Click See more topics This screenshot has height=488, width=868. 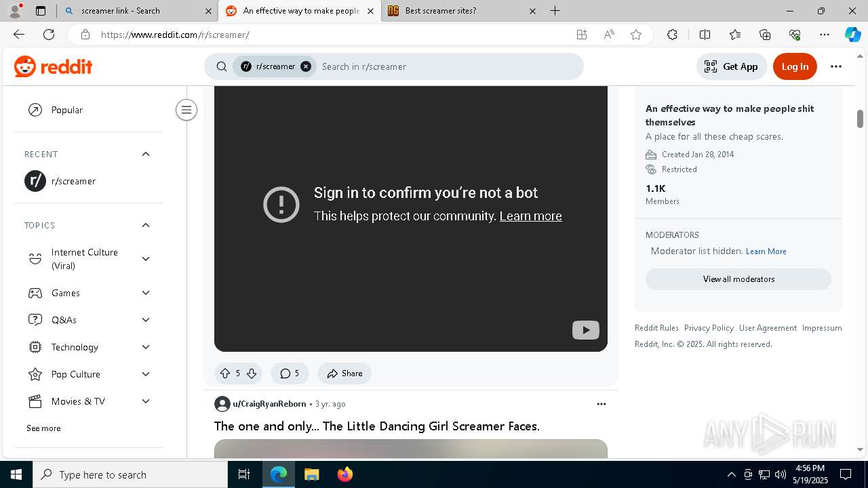(43, 428)
